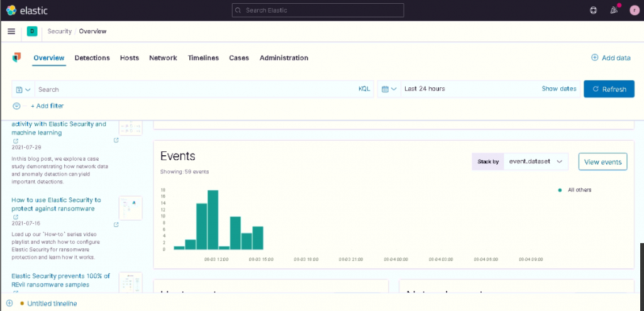Screen dimensions: 644x311
Task: Open the external link icon below the ransomware article
Action: coord(16,217)
